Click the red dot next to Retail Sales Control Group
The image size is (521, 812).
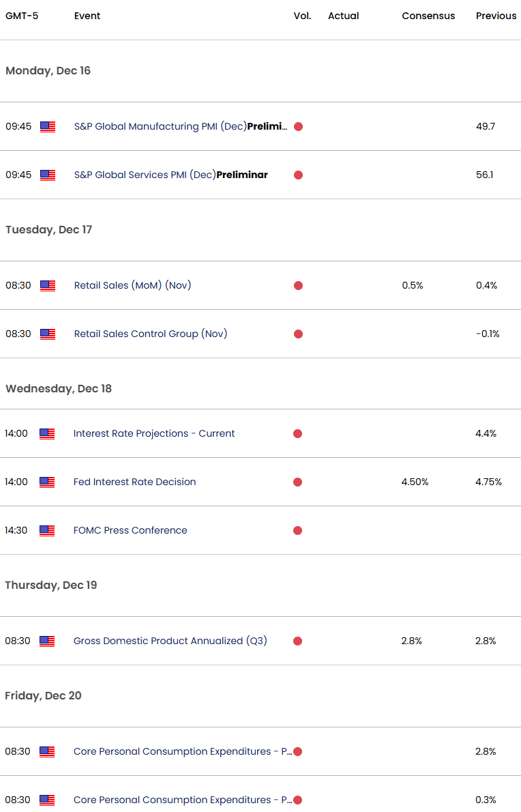(298, 334)
